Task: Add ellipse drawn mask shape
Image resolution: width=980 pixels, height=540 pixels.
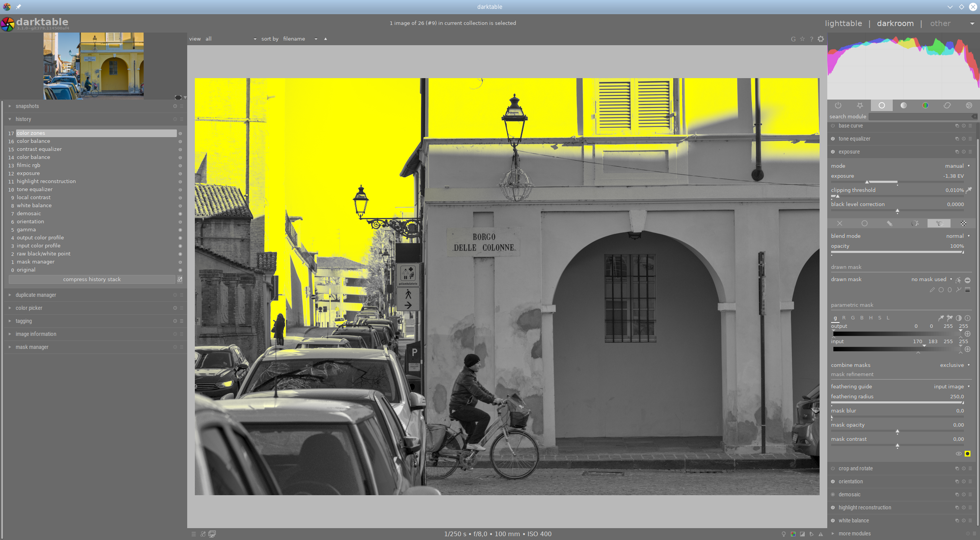Action: point(950,290)
